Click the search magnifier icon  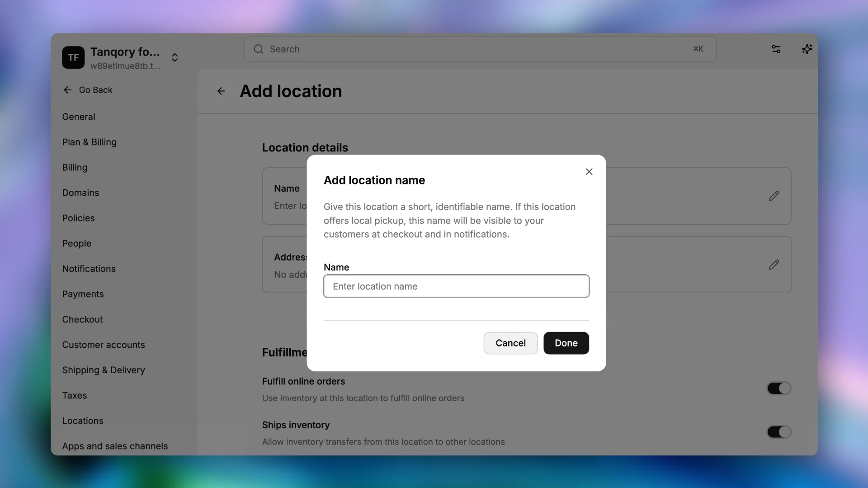tap(259, 49)
